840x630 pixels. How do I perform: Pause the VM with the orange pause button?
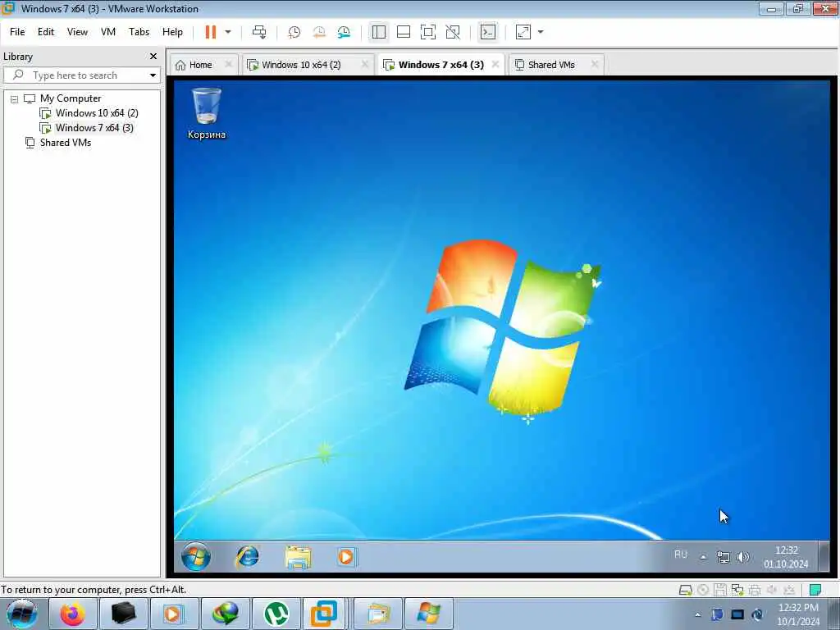(x=211, y=32)
